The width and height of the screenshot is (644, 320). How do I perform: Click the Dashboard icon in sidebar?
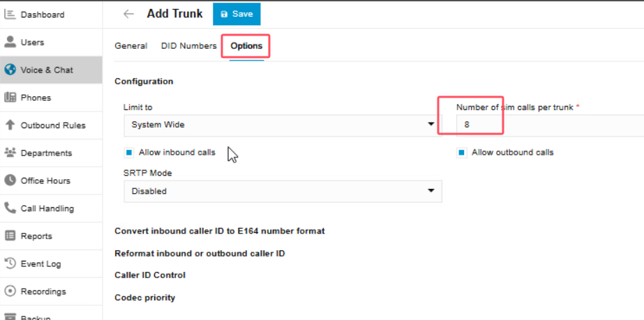[10, 15]
